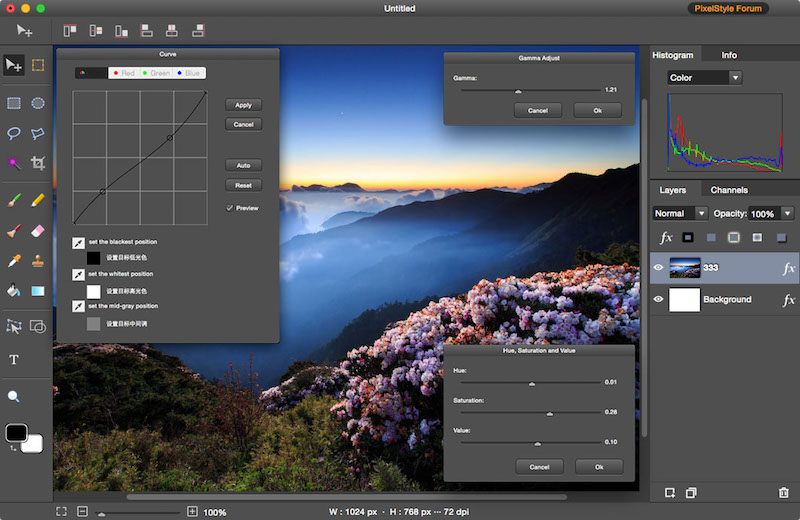
Task: Select the Crop tool
Action: [38, 162]
